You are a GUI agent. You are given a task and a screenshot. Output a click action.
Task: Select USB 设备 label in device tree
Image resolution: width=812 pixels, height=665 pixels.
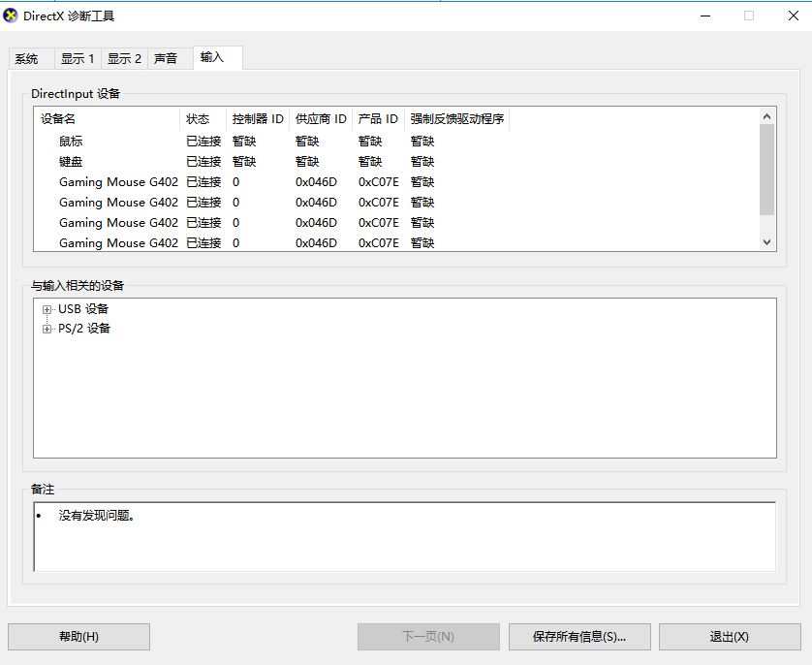[x=83, y=309]
